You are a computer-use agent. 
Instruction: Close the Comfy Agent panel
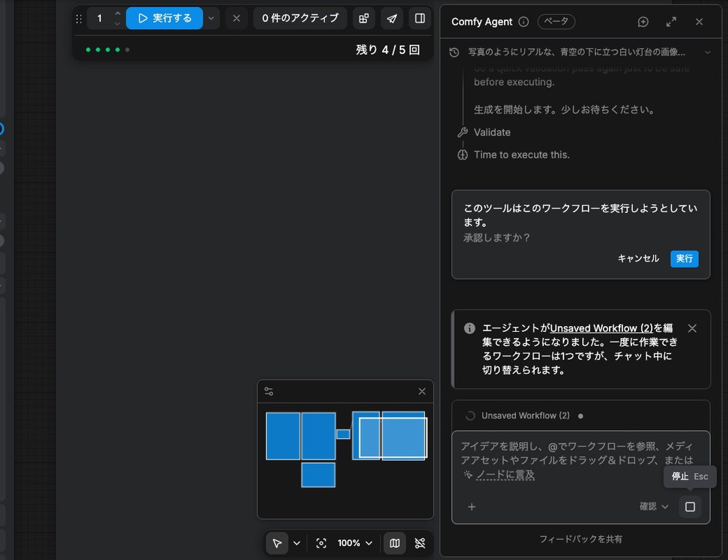(x=699, y=22)
